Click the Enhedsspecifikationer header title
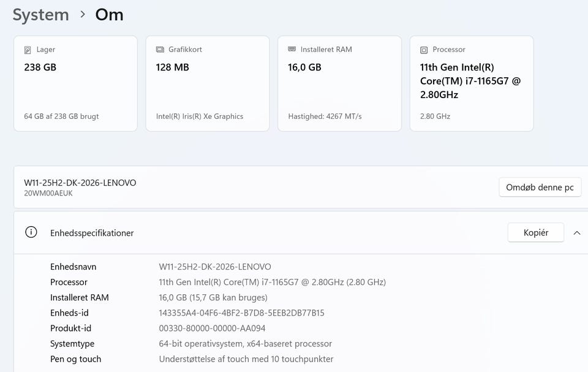Viewport: 588px width, 372px height. 92,233
